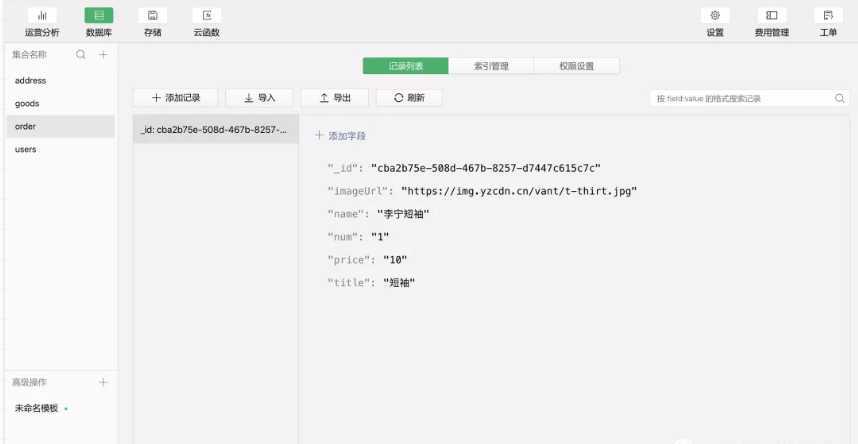Open the 工单 ticket icon
The width and height of the screenshot is (858, 444).
(828, 16)
